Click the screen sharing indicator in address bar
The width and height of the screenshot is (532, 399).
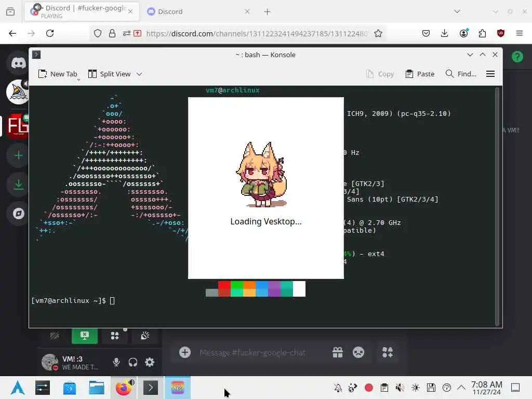[137, 33]
